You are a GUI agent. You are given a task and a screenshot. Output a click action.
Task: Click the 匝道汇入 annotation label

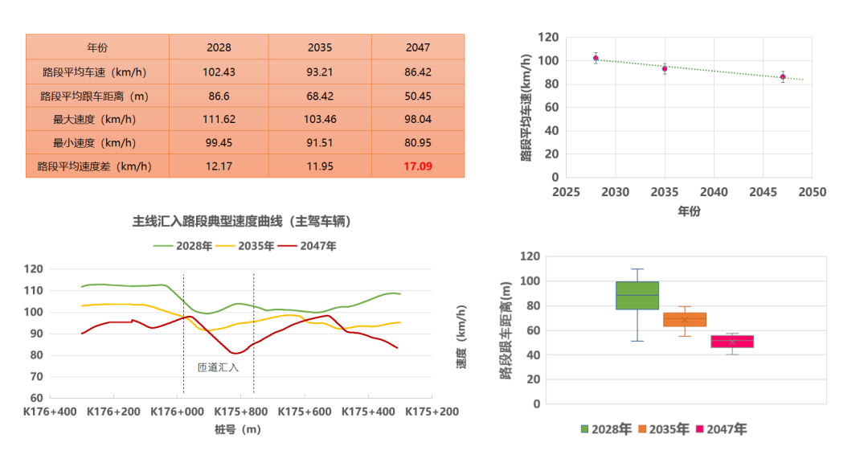point(217,368)
